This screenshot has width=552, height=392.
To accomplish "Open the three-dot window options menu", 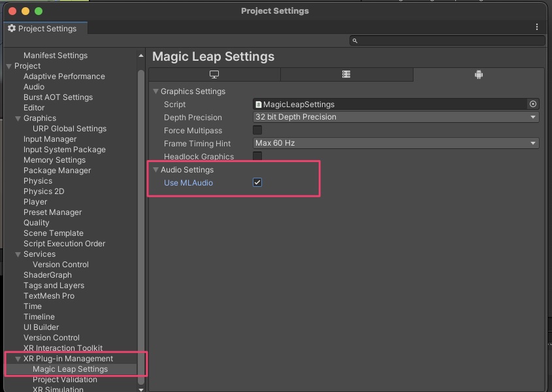I will (536, 27).
